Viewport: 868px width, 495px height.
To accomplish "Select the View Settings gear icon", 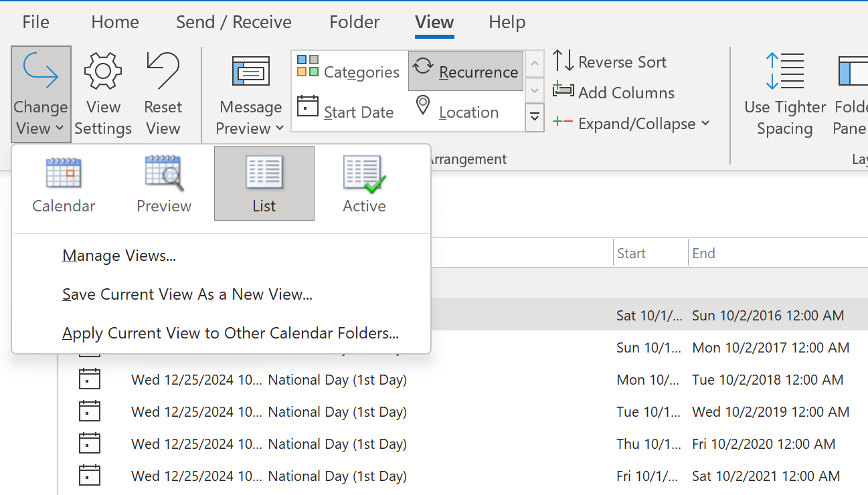I will pyautogui.click(x=102, y=72).
